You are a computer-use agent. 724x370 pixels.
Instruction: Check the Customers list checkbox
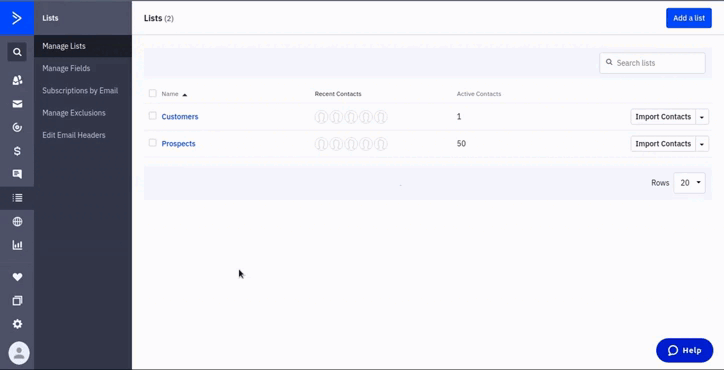(152, 116)
